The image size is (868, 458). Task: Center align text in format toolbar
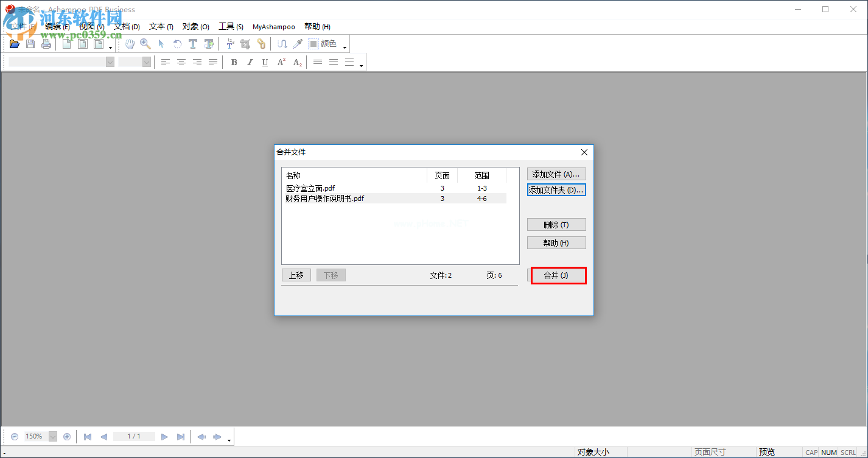pos(181,62)
